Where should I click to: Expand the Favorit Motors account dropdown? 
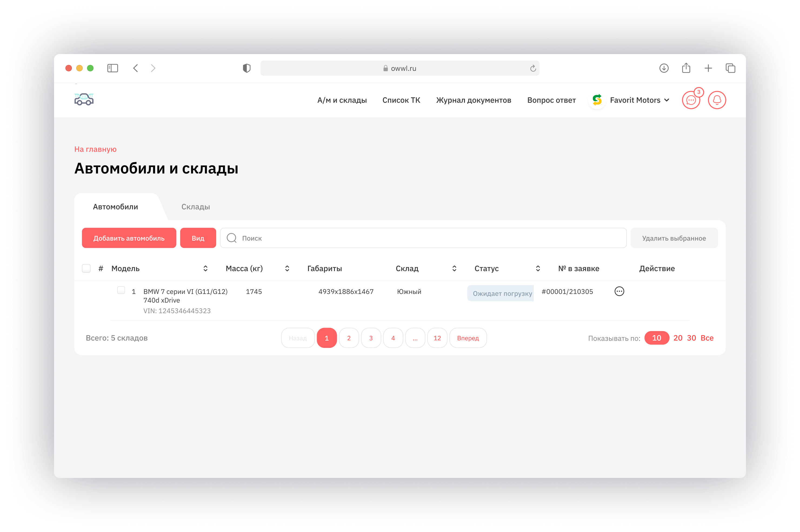(666, 100)
